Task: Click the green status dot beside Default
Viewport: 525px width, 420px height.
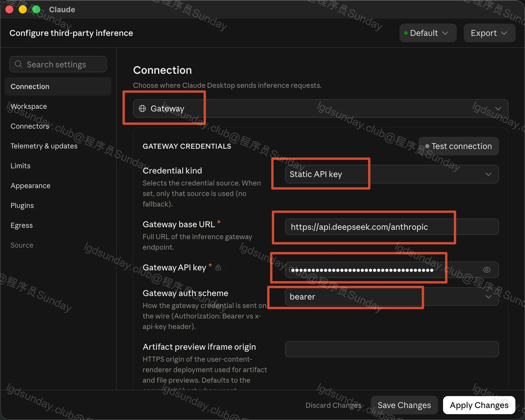Action: coord(406,33)
